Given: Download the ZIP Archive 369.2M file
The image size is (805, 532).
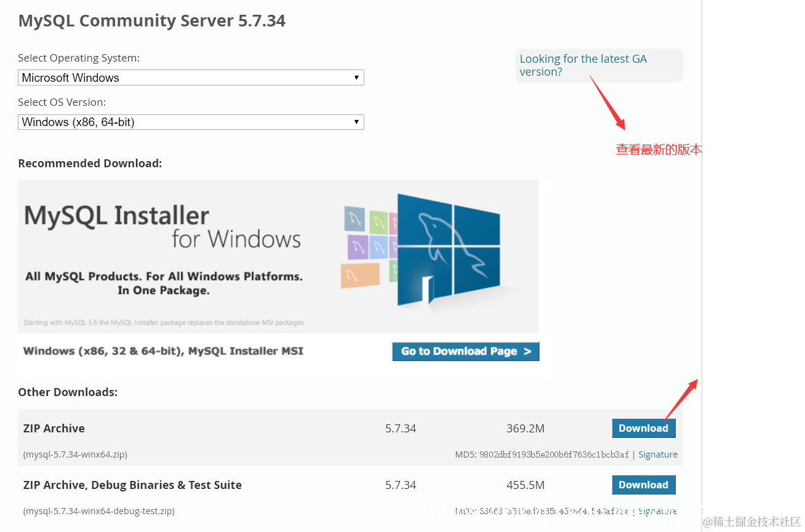Looking at the screenshot, I should [644, 428].
